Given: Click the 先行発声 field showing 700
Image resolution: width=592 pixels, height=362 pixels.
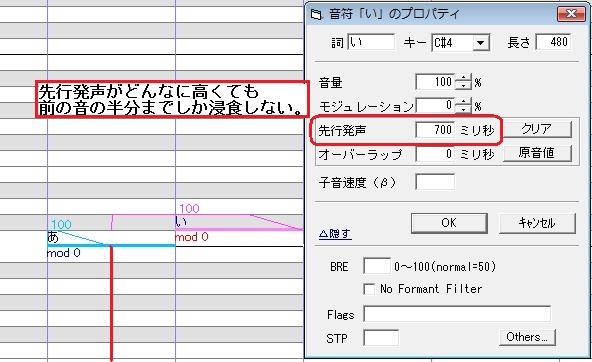Looking at the screenshot, I should coord(435,130).
